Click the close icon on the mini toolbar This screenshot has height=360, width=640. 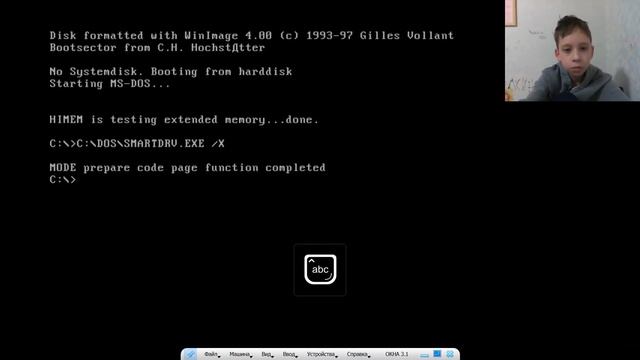pos(450,354)
